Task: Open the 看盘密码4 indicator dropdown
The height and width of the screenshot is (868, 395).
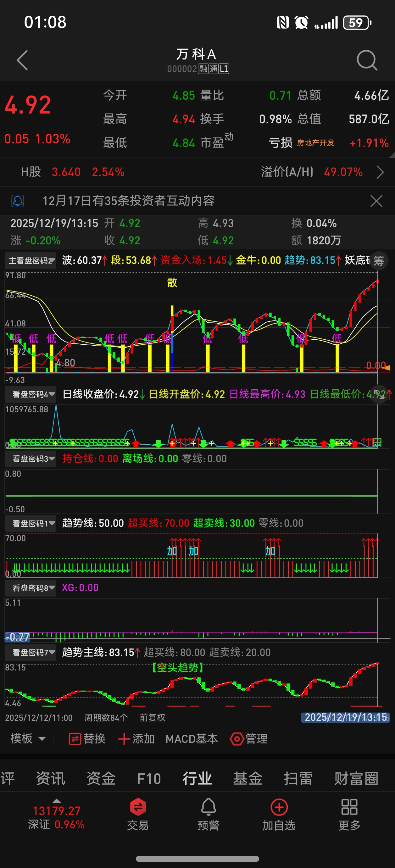Action: click(31, 394)
